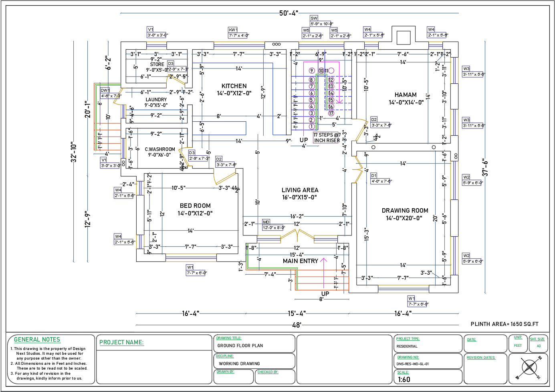Click the scale value 1:60
This screenshot has width=555, height=392.
pyautogui.click(x=404, y=380)
